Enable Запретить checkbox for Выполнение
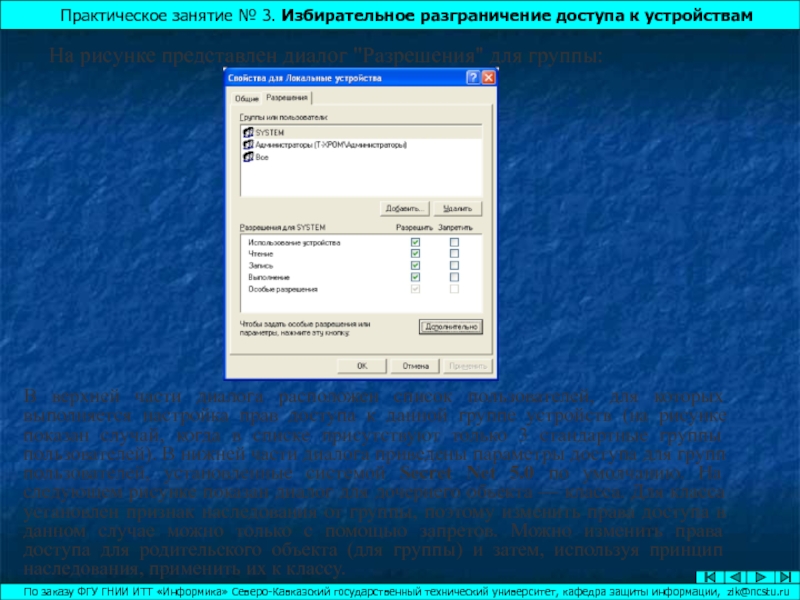The width and height of the screenshot is (800, 600). coord(454,277)
